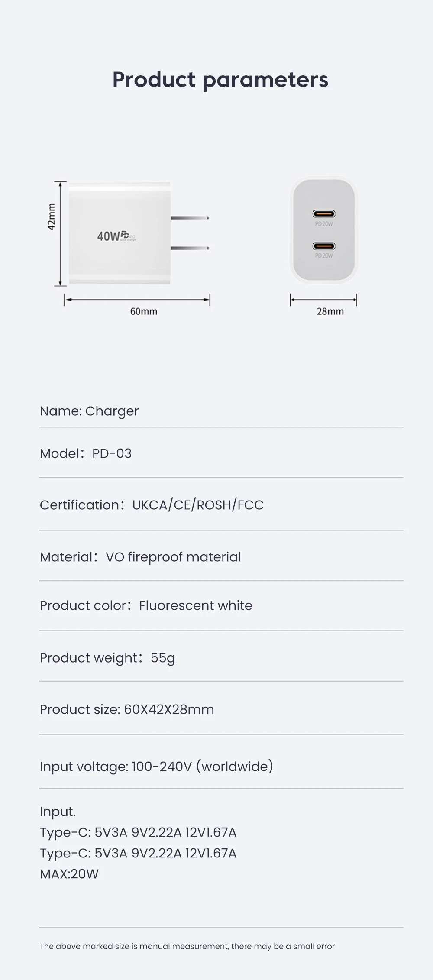
Task: Select the 28mm width dimension label
Action: pyautogui.click(x=330, y=311)
